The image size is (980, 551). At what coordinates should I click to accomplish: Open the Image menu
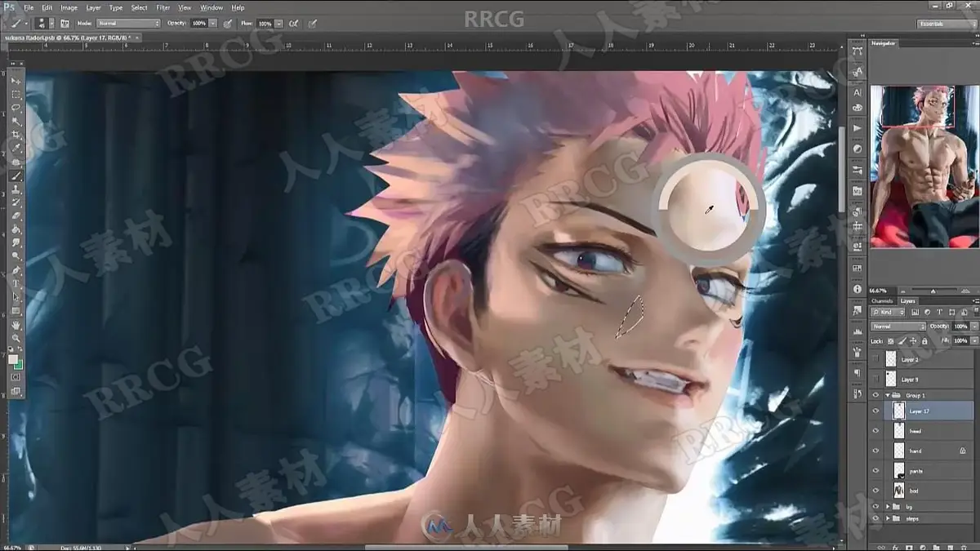[69, 7]
